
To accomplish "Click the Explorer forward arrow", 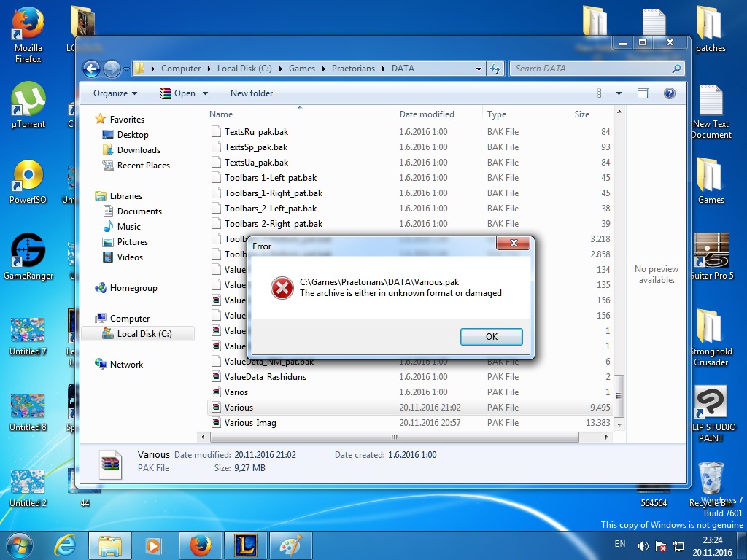I will (x=112, y=69).
